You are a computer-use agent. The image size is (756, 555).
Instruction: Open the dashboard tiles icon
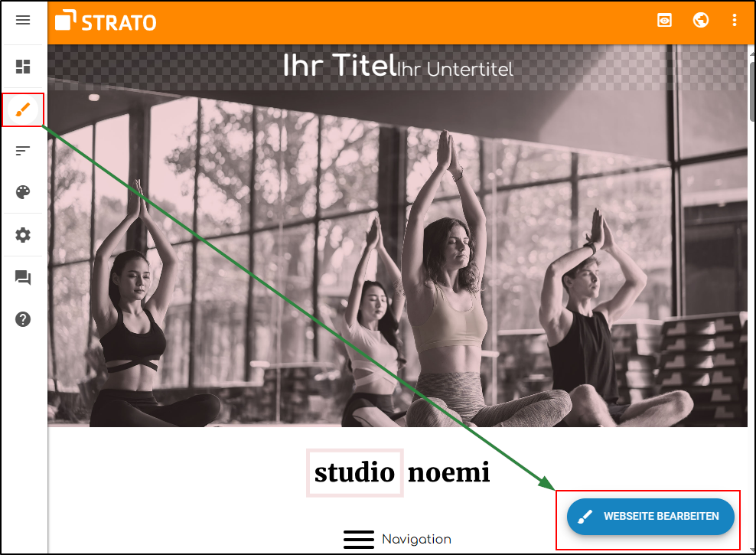click(x=23, y=67)
